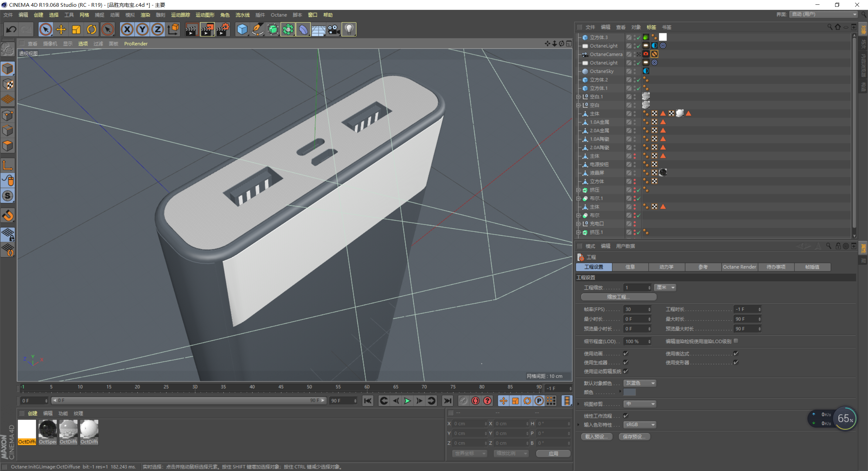Switch to the Octane Render tab
Viewport: 868px width, 471px height.
click(x=739, y=267)
